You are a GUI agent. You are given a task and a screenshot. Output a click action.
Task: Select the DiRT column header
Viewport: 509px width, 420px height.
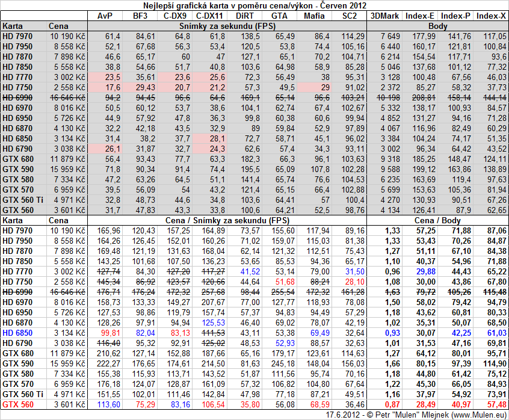pos(244,16)
